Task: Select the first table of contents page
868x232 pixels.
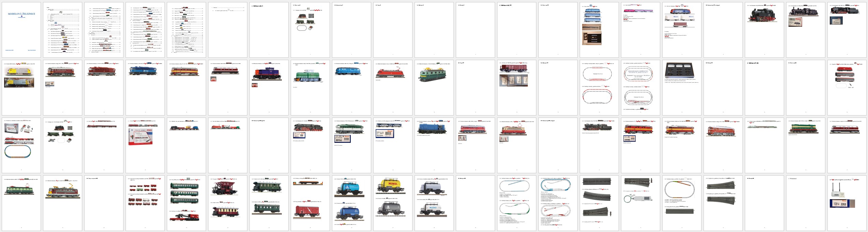Action: coord(62,30)
